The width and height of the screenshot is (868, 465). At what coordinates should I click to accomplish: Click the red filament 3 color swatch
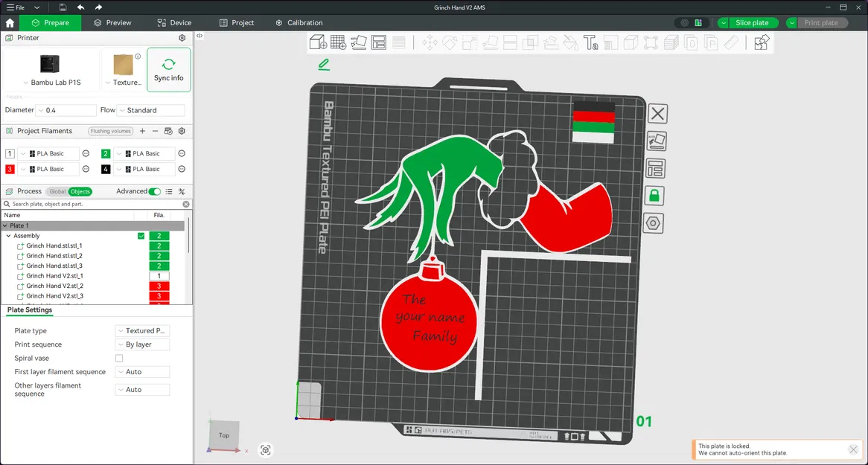pos(10,170)
